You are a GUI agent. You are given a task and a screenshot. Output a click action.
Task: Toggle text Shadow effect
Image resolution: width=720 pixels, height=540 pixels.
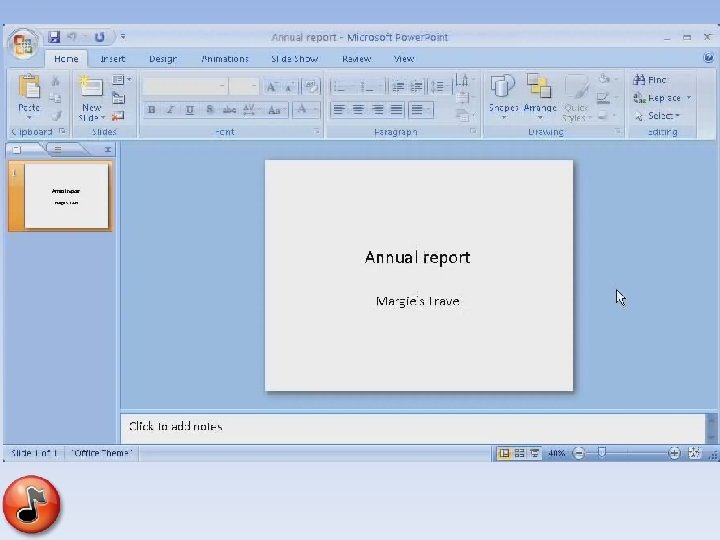click(209, 110)
